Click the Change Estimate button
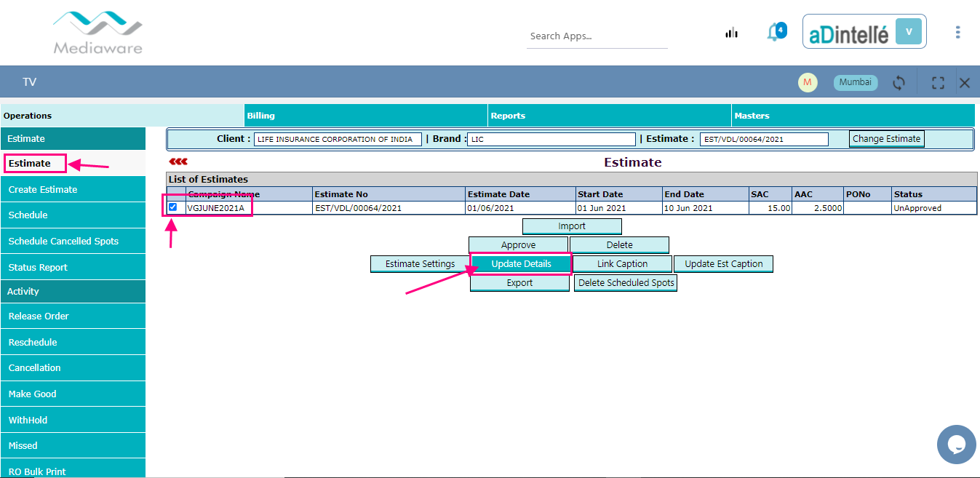 coord(887,139)
